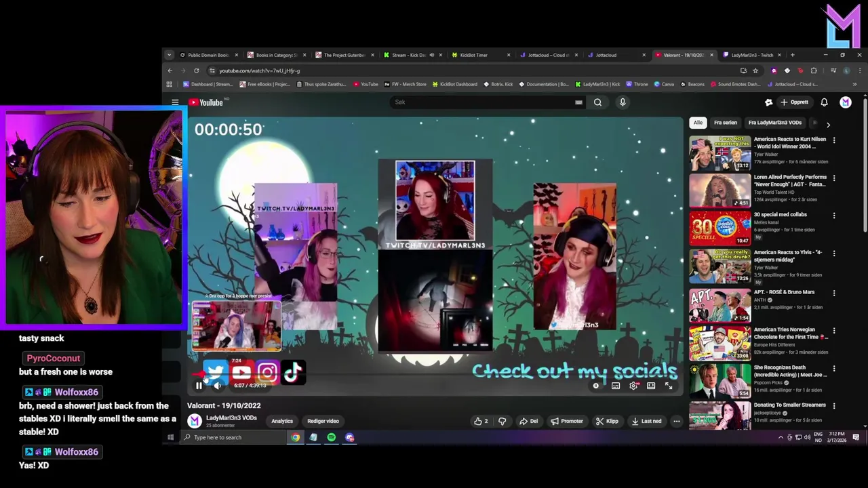
Task: Open options for APT. ROSÉ & Bruno Mars
Action: (834, 293)
